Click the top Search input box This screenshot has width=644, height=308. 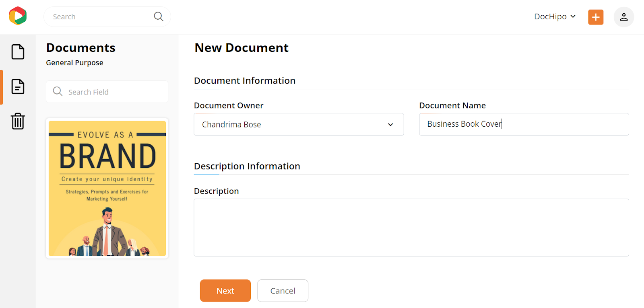(x=101, y=17)
